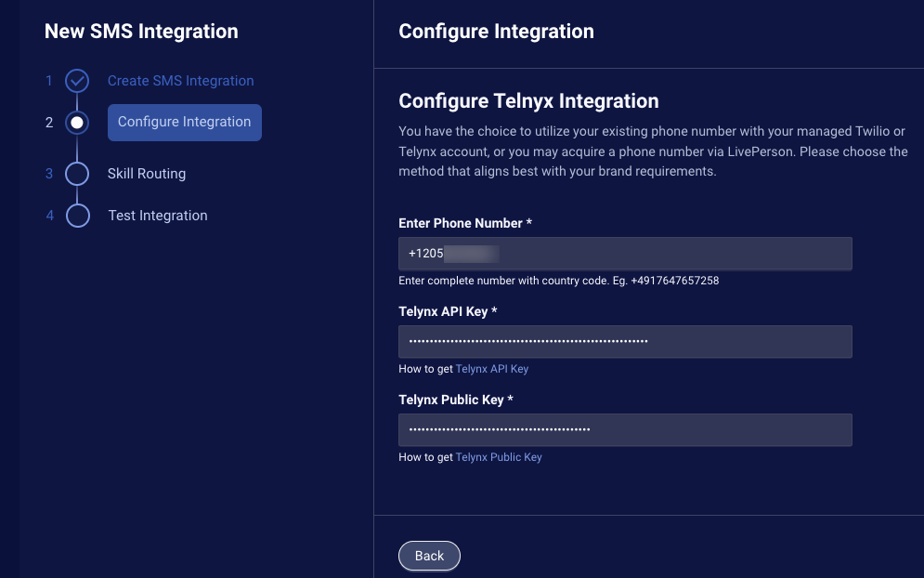924x578 pixels.
Task: Open the Telynx Public Key help link
Action: [499, 457]
